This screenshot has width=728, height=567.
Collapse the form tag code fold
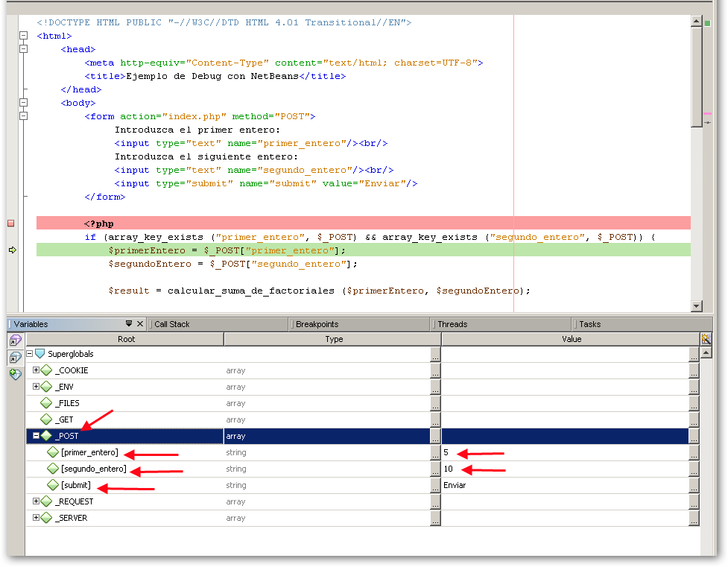(x=23, y=116)
